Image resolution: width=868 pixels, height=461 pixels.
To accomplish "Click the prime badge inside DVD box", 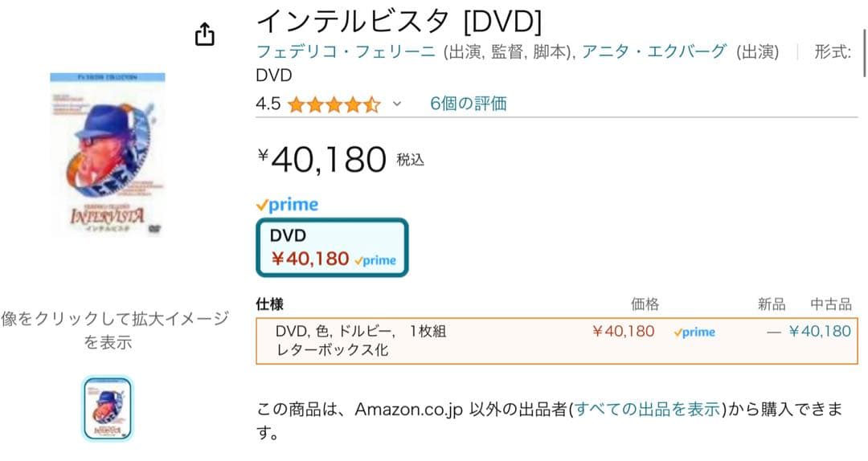I will [x=375, y=259].
